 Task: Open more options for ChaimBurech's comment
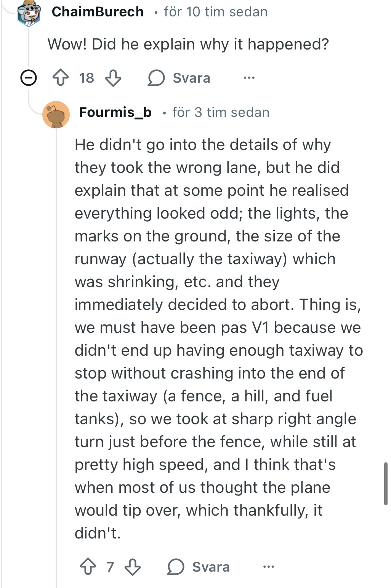pyautogui.click(x=249, y=78)
